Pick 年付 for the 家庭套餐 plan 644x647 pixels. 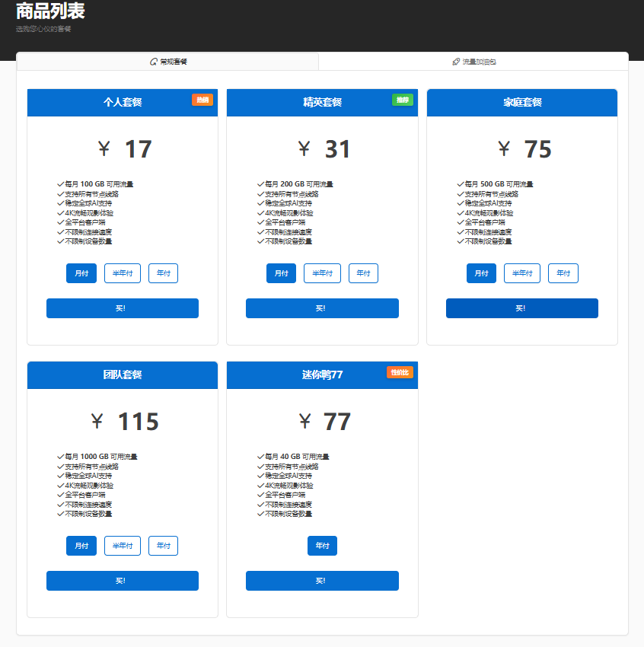[563, 273]
